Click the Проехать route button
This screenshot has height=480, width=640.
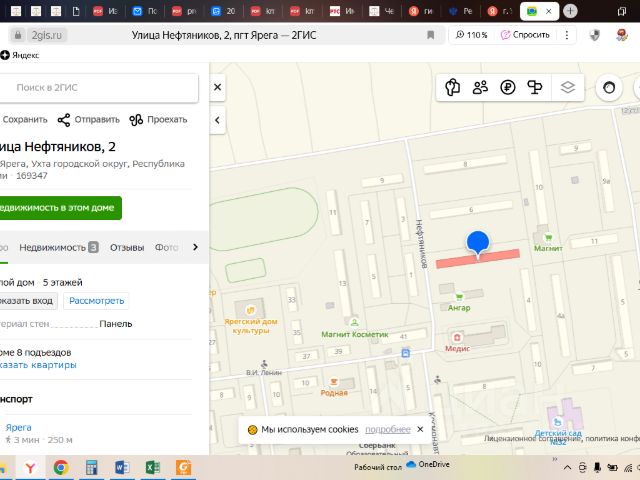pos(158,120)
